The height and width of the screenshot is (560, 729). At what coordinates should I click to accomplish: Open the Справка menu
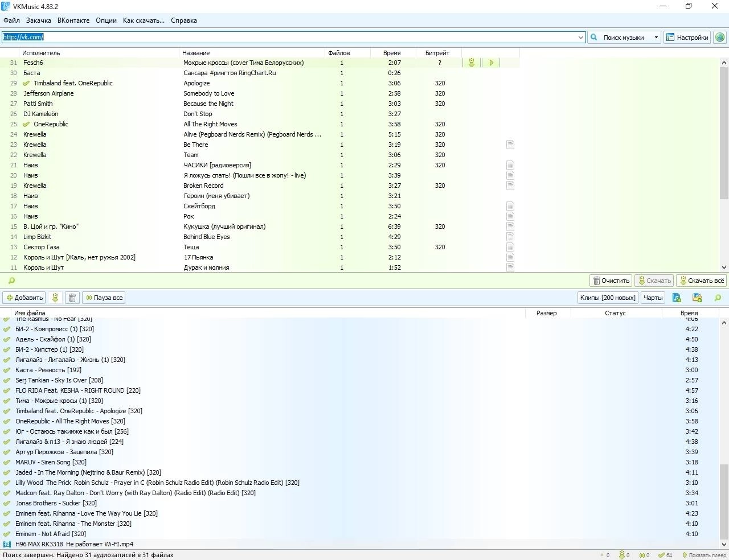tap(184, 20)
